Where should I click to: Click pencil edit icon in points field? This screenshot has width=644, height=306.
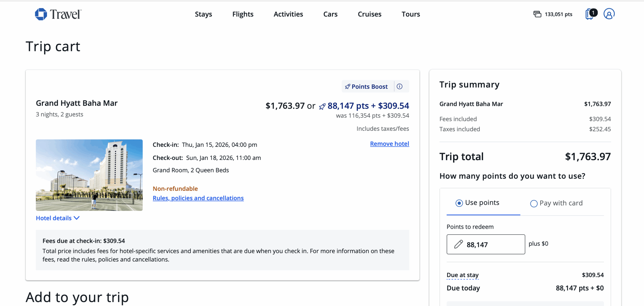pos(458,244)
